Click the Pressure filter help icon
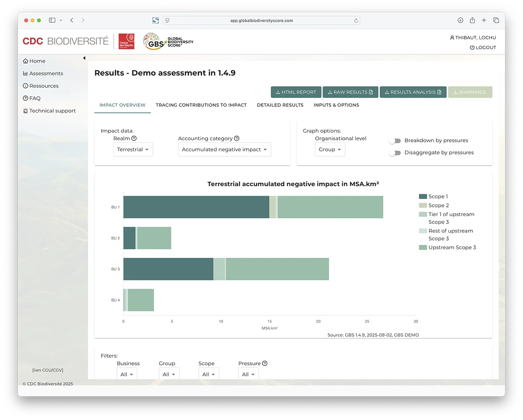This screenshot has height=420, width=523. (265, 363)
